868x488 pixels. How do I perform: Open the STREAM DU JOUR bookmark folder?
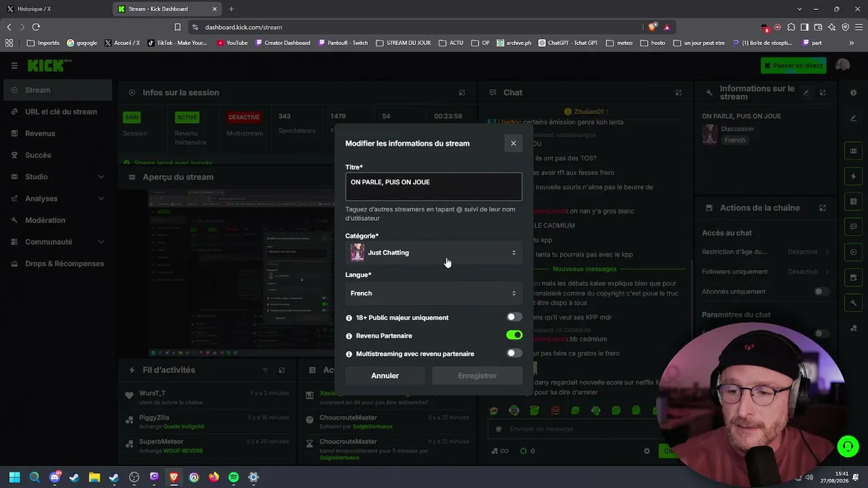tap(403, 43)
